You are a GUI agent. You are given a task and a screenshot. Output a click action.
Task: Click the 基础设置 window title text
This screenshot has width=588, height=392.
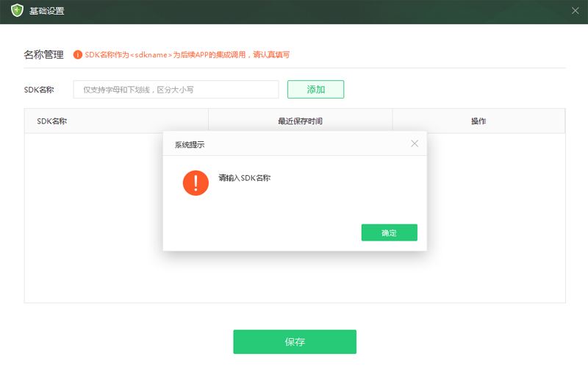pos(46,11)
